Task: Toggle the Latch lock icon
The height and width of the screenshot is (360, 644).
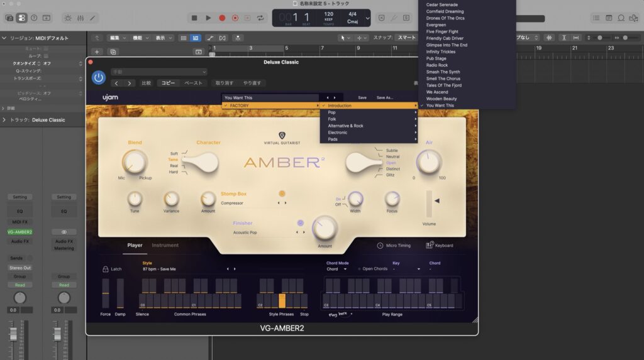Action: pos(105,269)
